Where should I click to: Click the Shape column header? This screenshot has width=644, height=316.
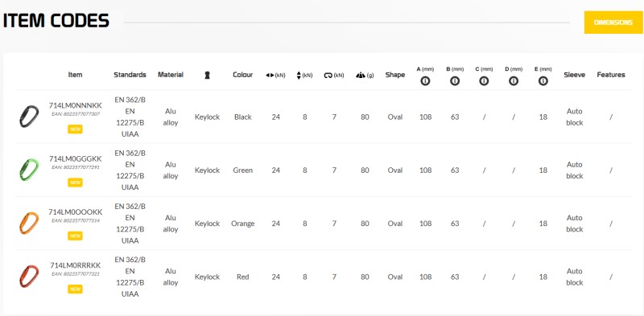pos(395,75)
